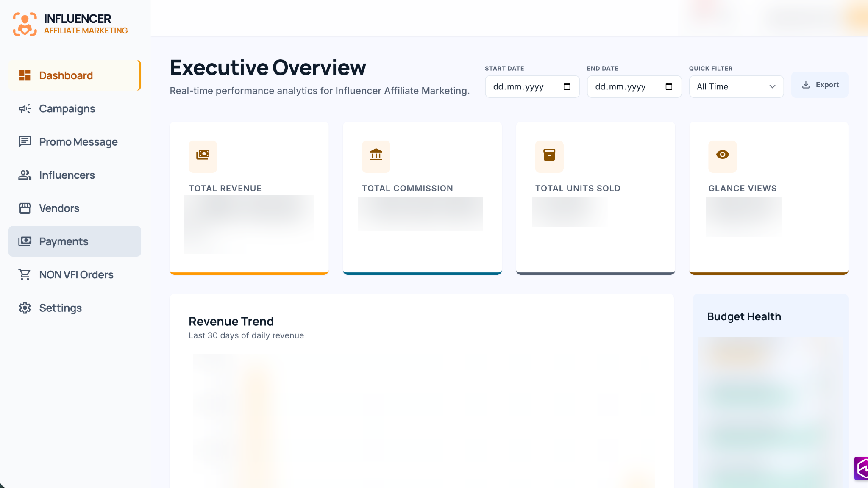Image resolution: width=868 pixels, height=488 pixels.
Task: Click 'Last 30 days of daily revenue' text
Action: (246, 335)
